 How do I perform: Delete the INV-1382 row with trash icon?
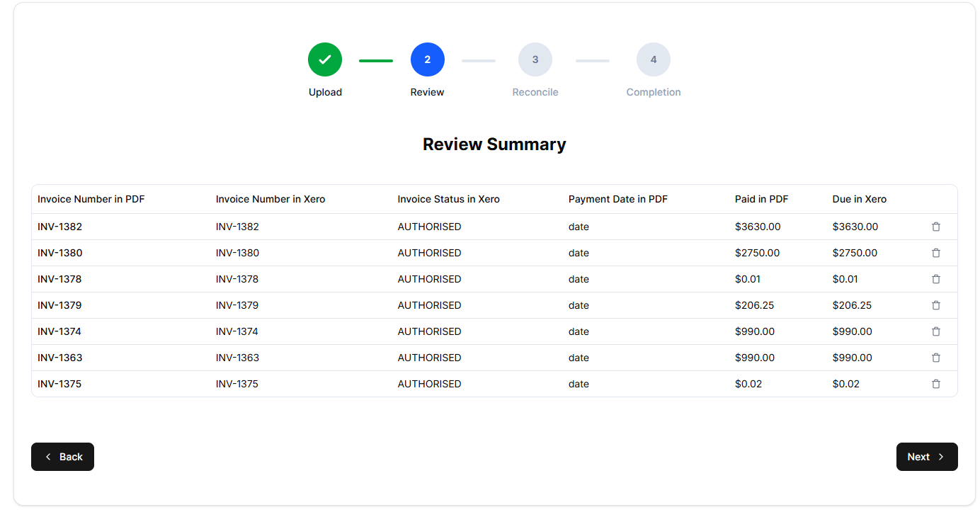point(935,227)
